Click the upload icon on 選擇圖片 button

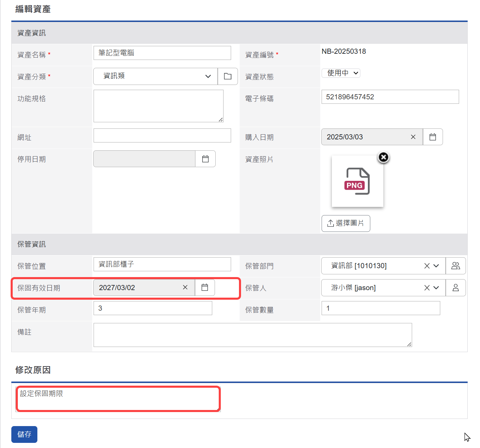click(330, 223)
